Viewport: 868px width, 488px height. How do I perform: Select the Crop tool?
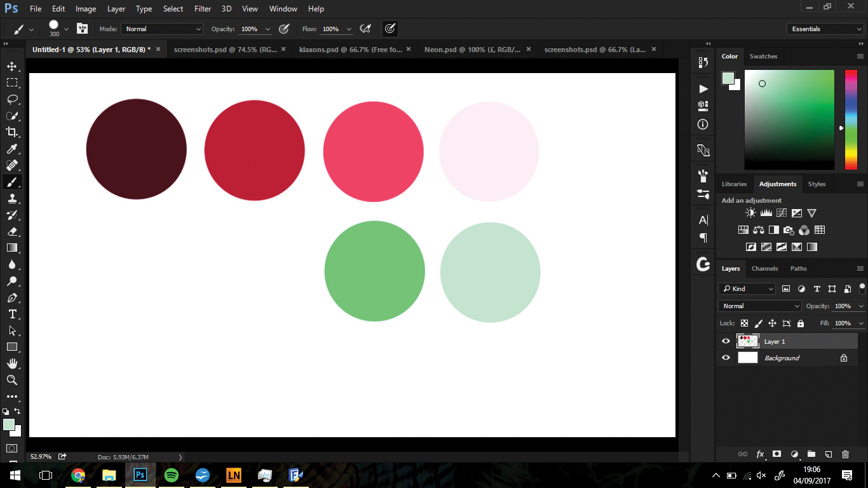11,132
